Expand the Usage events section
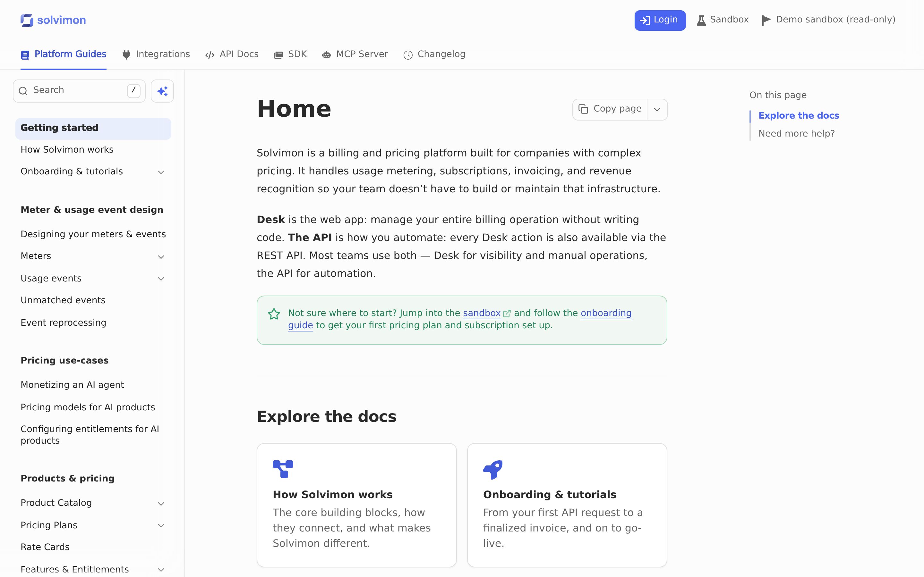 click(161, 279)
